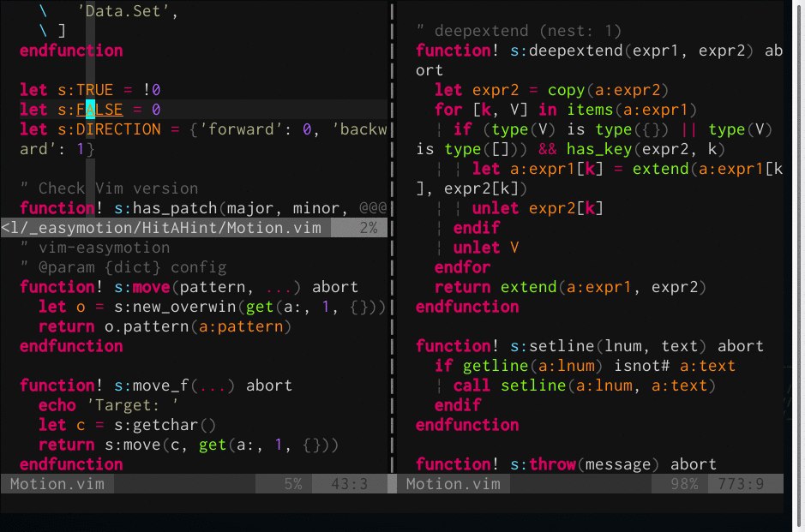This screenshot has width=805, height=532.
Task: Click the underlined FALSE variable name
Action: 99,110
